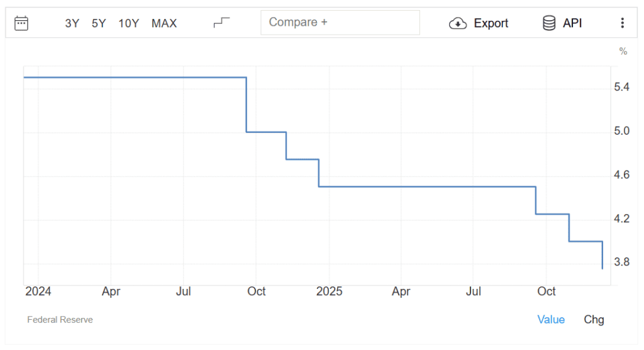
Task: Switch to 10Y time range
Action: tap(128, 23)
